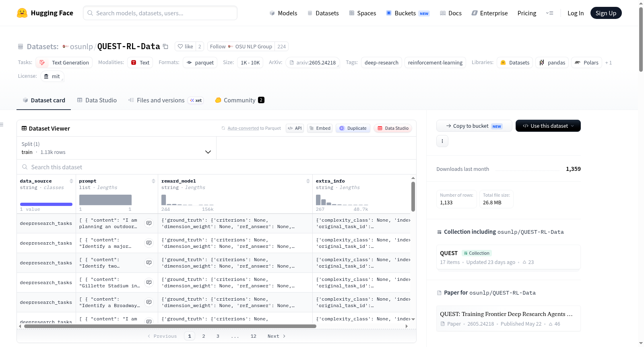Expand prompt cell for "Identify two" row
Viewport: 644px width, 347px height.
[x=149, y=263]
